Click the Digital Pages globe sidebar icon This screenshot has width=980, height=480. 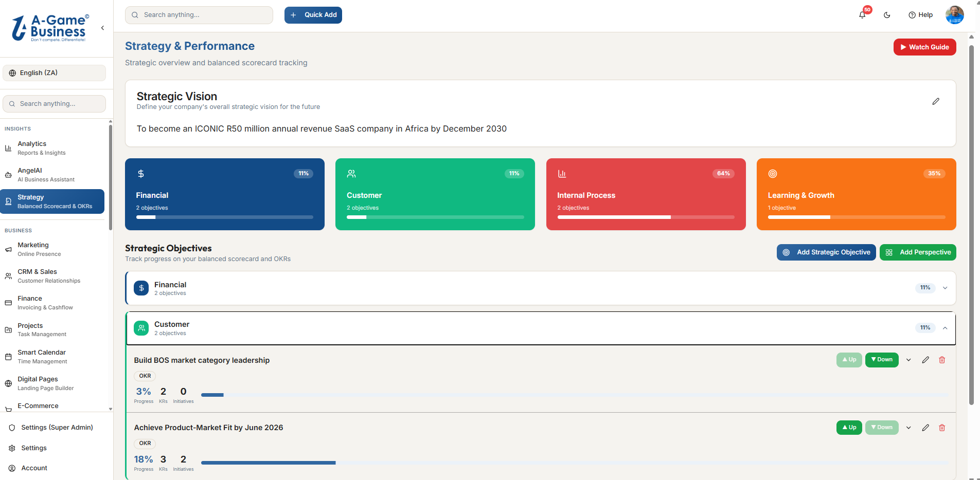tap(8, 383)
